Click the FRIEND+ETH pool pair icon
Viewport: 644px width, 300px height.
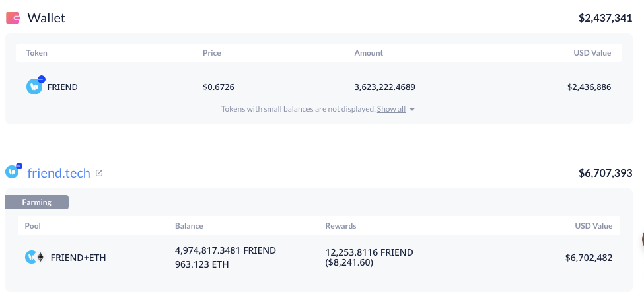click(35, 257)
